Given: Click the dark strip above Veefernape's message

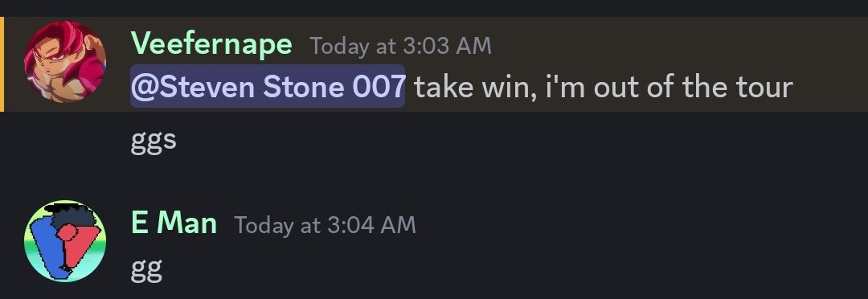Looking at the screenshot, I should (434, 8).
